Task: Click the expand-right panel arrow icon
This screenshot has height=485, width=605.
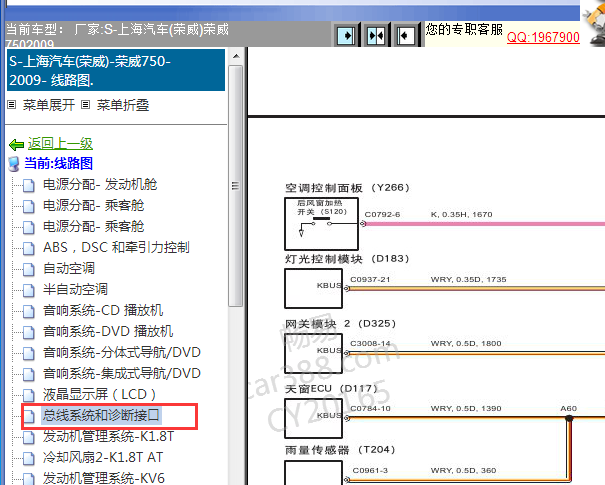Action: [346, 36]
